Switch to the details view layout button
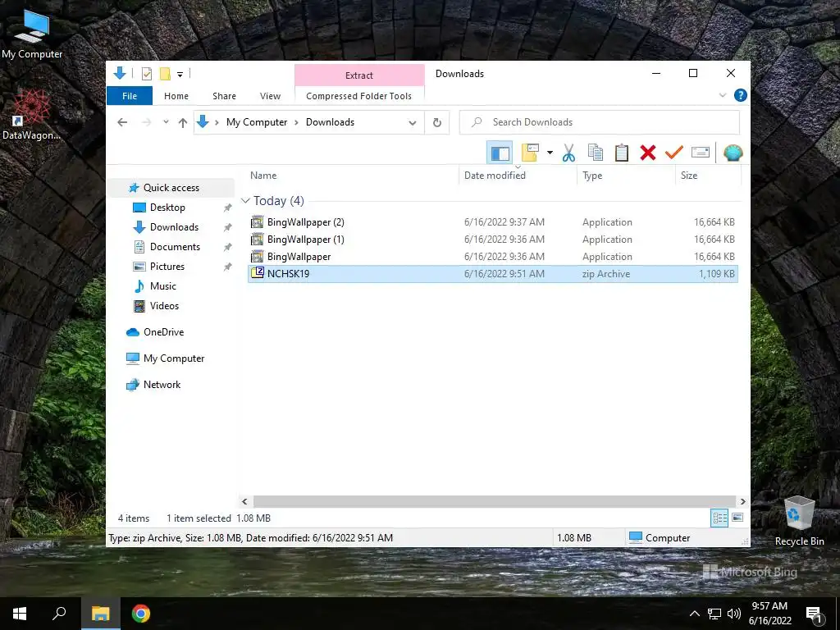Screen dimensions: 840x630 point(719,518)
